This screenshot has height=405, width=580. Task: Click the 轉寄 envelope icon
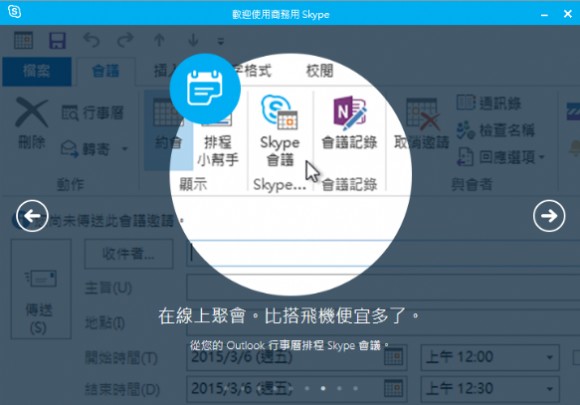pyautogui.click(x=69, y=149)
